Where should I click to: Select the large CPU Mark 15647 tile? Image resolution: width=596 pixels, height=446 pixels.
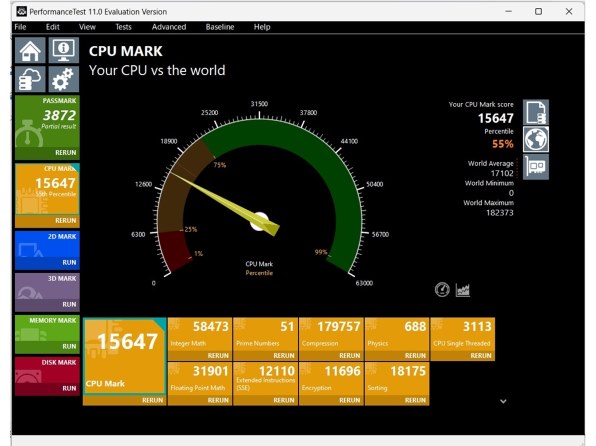(x=125, y=357)
